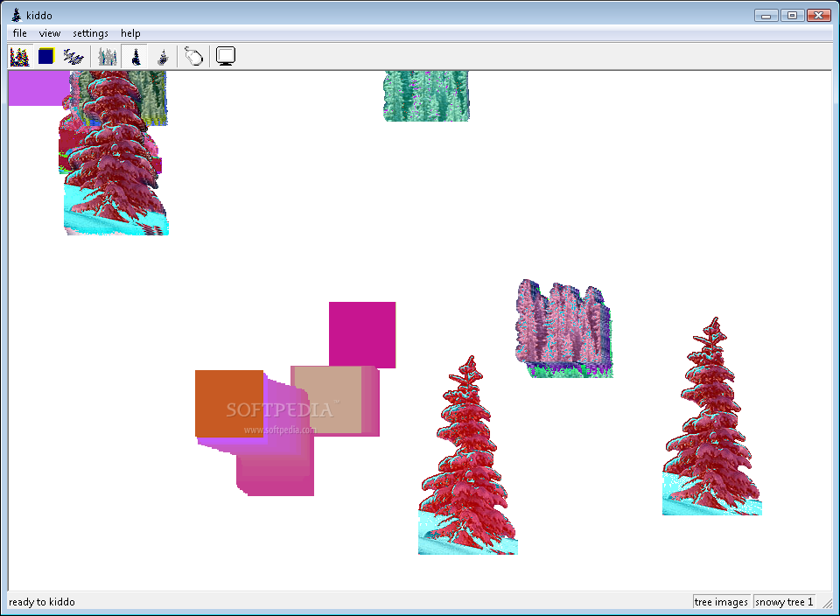Viewport: 840px width, 616px height.
Task: Open the help menu
Action: (x=130, y=33)
